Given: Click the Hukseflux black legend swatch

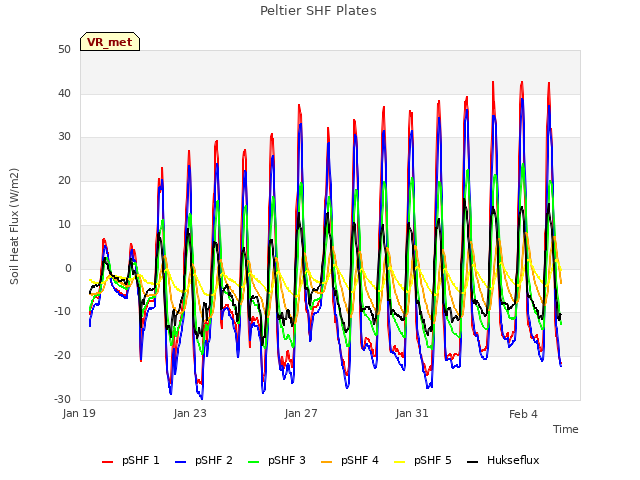Looking at the screenshot, I should click(x=472, y=462).
